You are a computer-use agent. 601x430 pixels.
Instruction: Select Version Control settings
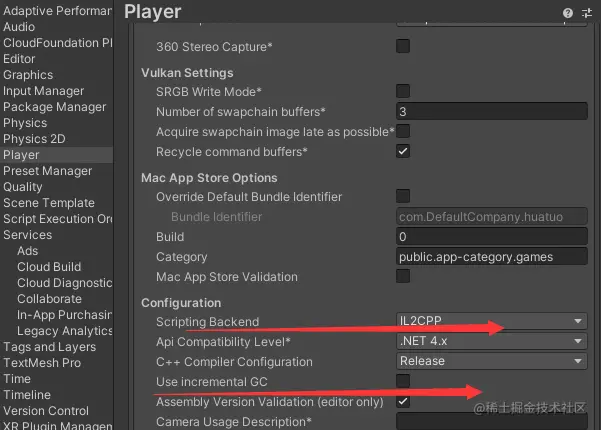coord(57,411)
